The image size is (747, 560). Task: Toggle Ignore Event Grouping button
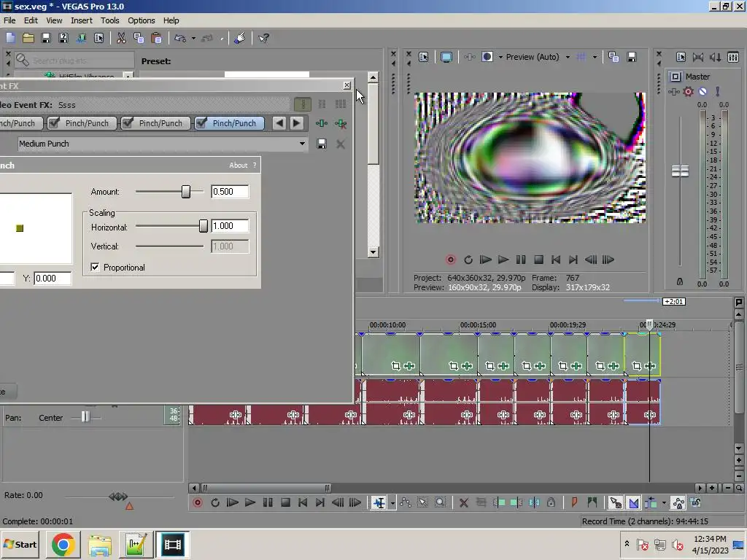[696, 502]
